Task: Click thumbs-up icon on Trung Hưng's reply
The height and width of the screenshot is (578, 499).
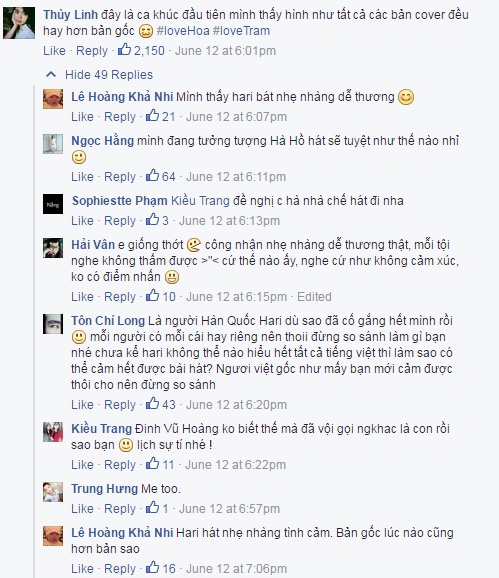Action: click(x=152, y=508)
